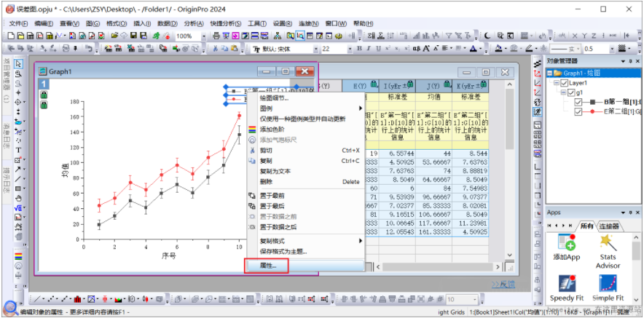Click the layer 1 icon in Graph1
The height and width of the screenshot is (318, 644).
(44, 84)
